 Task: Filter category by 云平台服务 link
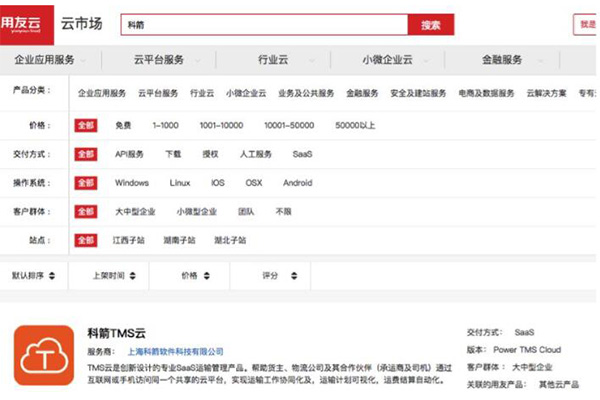158,93
